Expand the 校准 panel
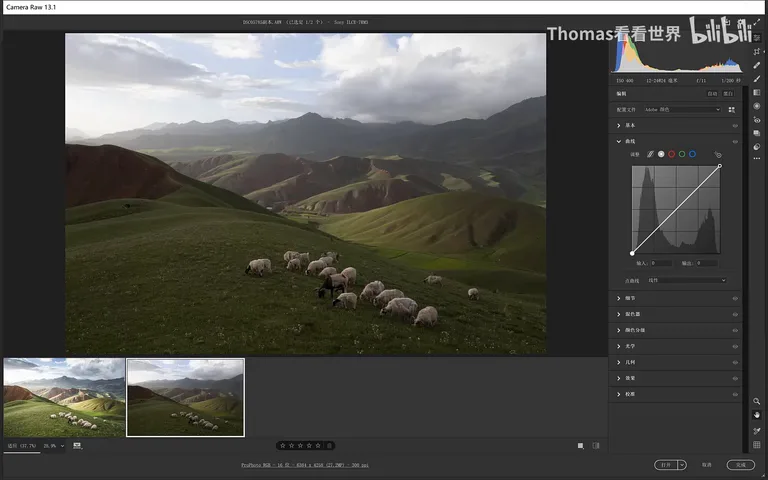Viewport: 768px width, 480px height. tap(619, 394)
